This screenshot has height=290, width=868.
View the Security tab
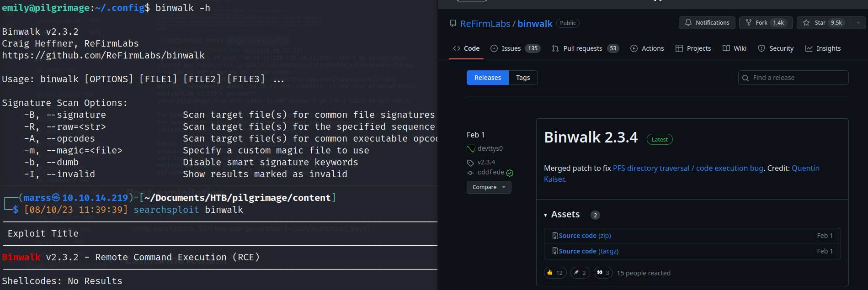(x=776, y=48)
